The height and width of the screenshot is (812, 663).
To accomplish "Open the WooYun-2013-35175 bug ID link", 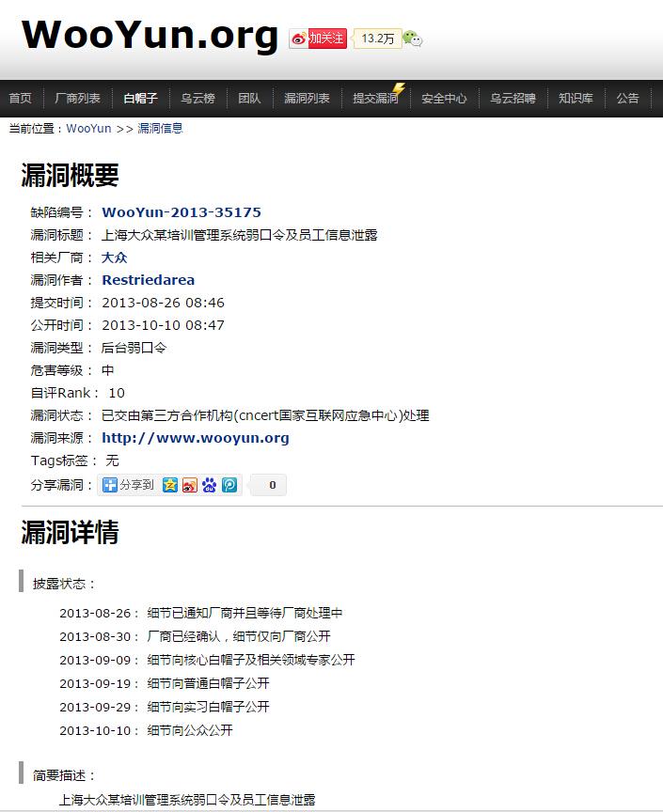I will (x=182, y=212).
